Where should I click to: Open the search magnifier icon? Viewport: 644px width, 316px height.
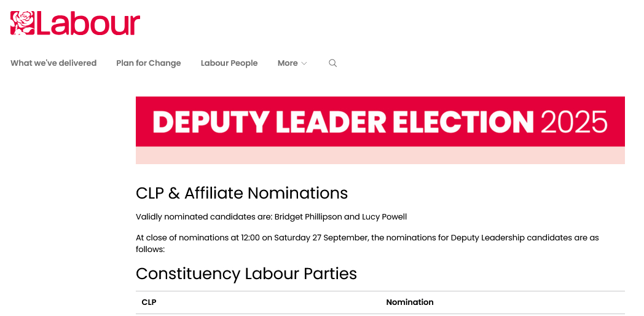point(333,63)
